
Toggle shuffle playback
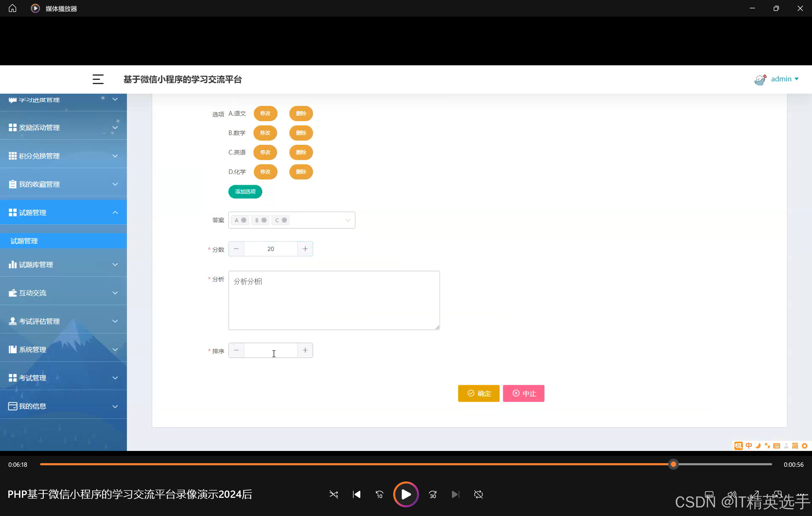pyautogui.click(x=333, y=494)
